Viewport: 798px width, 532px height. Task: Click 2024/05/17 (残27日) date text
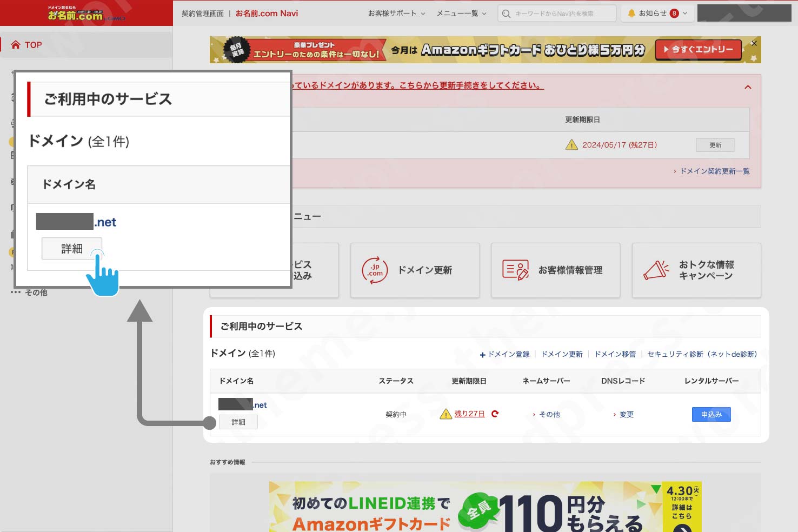pyautogui.click(x=620, y=145)
